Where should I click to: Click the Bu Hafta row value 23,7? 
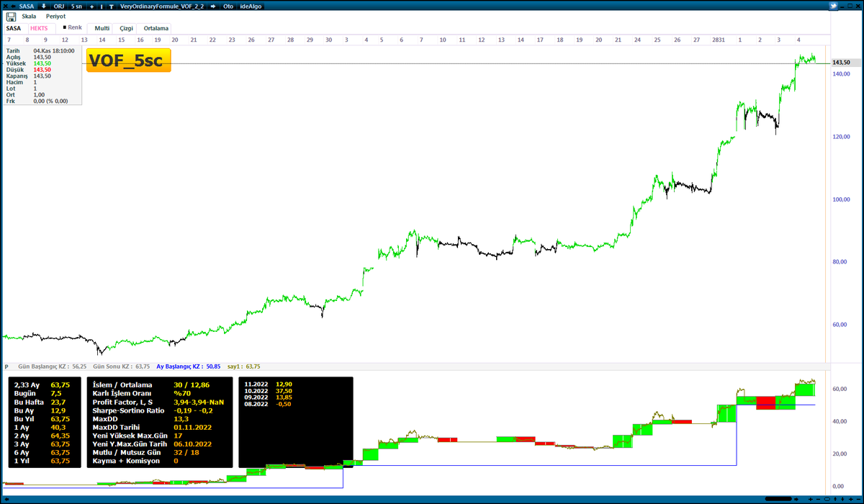coord(58,404)
